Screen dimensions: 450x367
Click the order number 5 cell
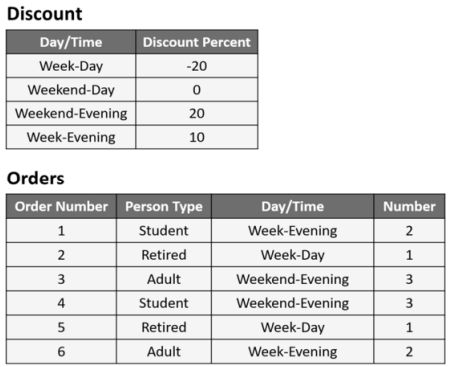tap(61, 327)
